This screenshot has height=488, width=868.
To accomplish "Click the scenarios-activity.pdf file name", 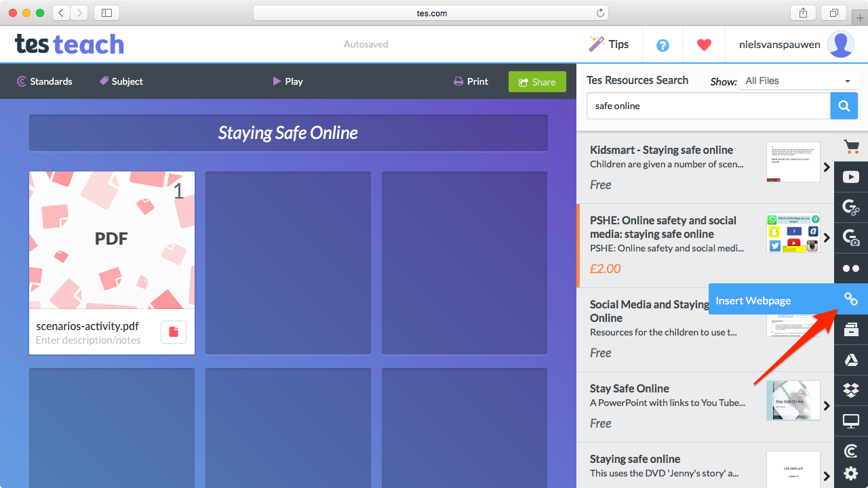I will [x=87, y=326].
